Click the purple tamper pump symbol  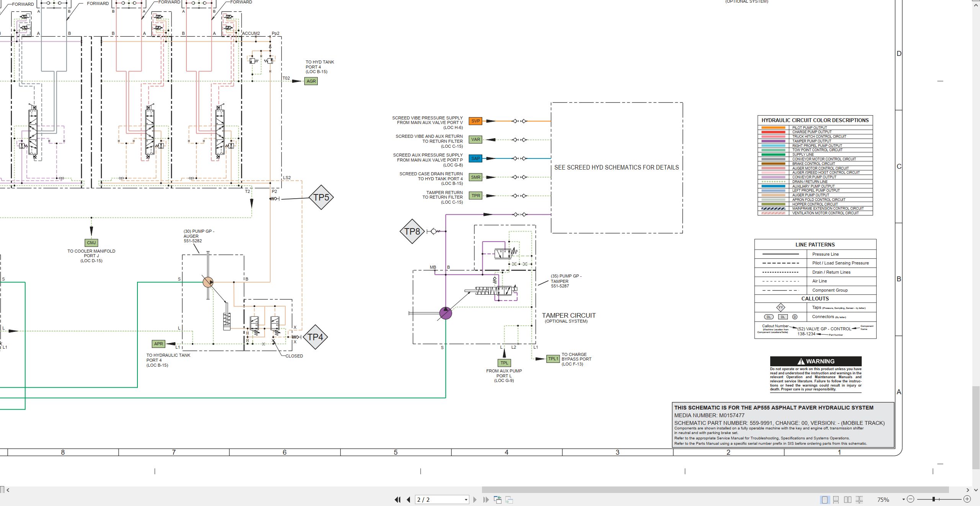pyautogui.click(x=446, y=313)
